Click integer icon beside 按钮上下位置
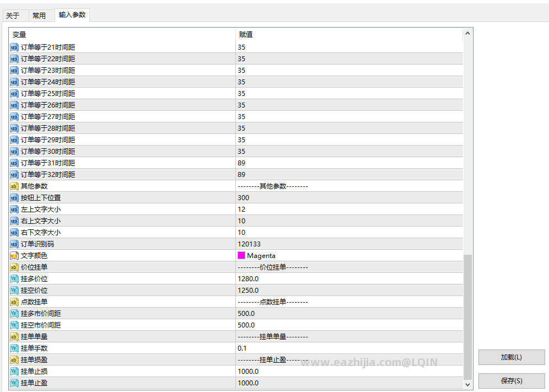The height and width of the screenshot is (392, 549). point(14,197)
